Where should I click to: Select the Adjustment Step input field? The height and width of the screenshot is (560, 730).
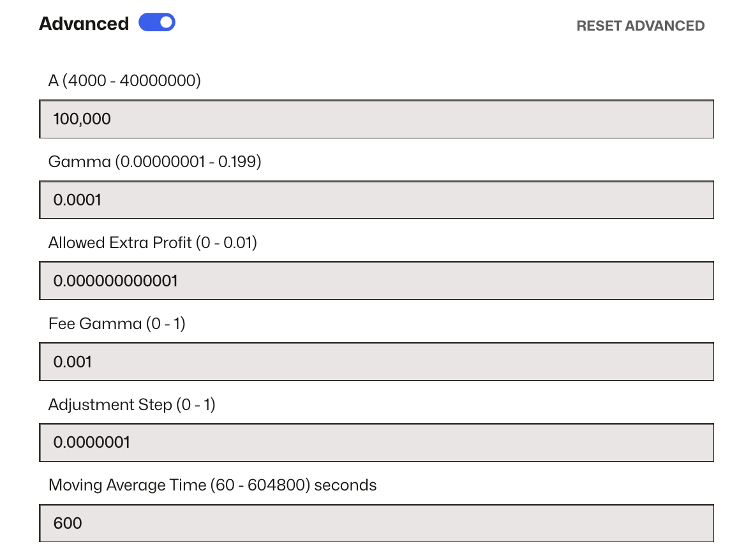point(376,443)
